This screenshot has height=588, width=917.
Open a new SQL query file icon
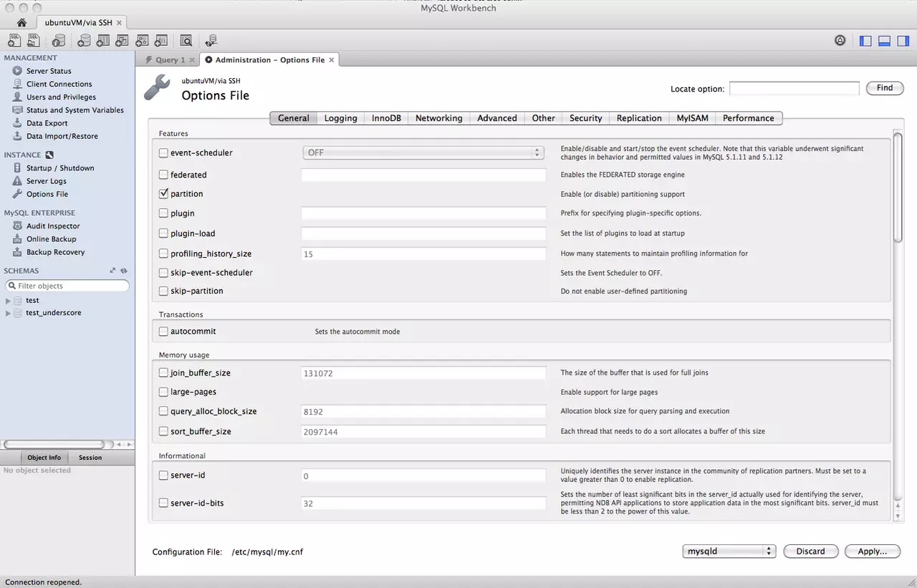[x=14, y=41]
